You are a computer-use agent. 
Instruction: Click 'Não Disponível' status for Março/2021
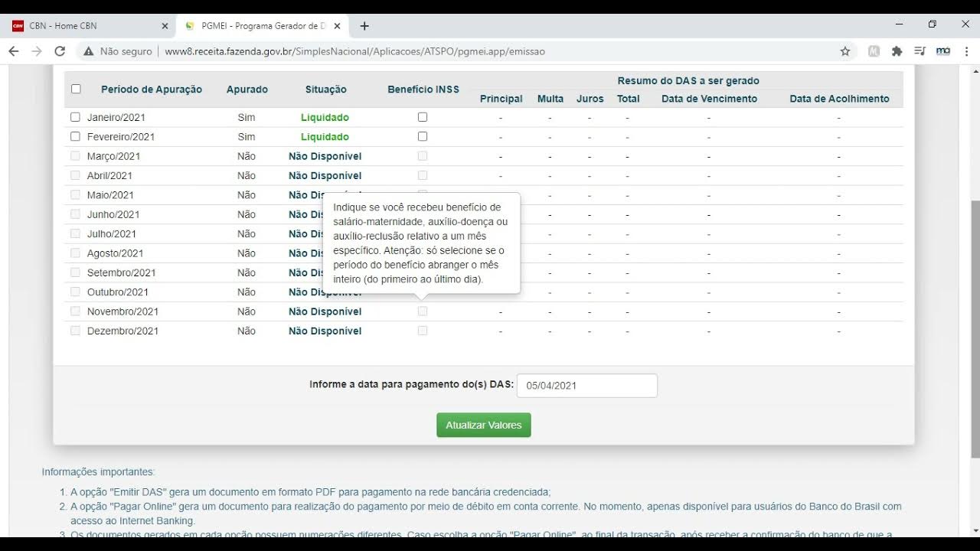(325, 156)
